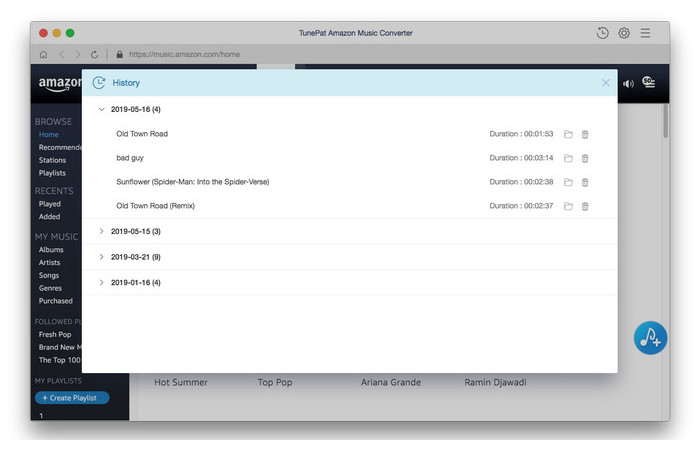
Task: Select the Sunflower (Spider-Man) song title
Action: click(192, 182)
